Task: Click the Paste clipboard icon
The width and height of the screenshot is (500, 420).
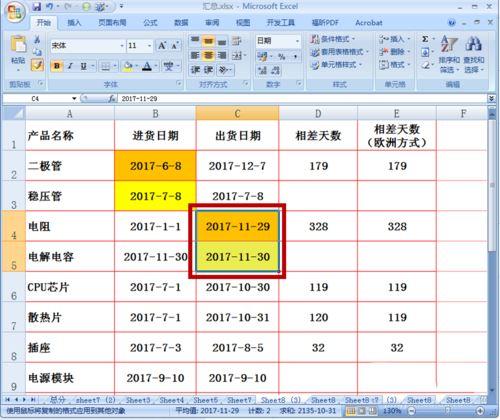Action: pos(19,45)
